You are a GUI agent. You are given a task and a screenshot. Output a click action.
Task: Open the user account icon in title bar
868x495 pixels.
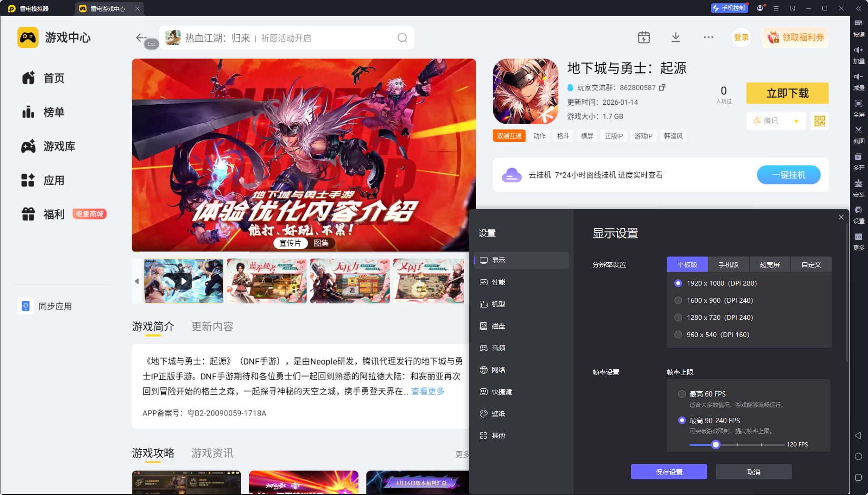760,8
